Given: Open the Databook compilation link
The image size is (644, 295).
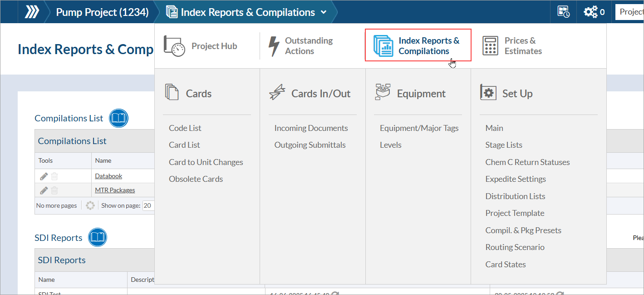Looking at the screenshot, I should click(x=108, y=176).
